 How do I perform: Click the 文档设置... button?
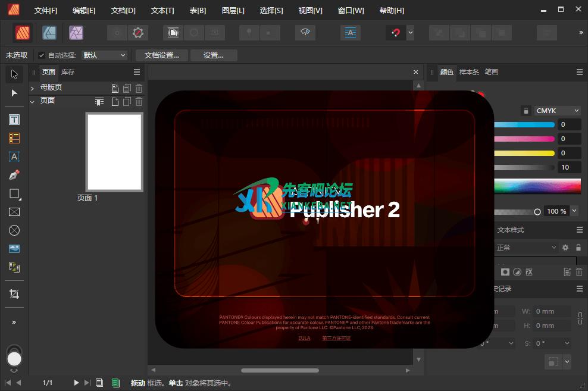162,55
